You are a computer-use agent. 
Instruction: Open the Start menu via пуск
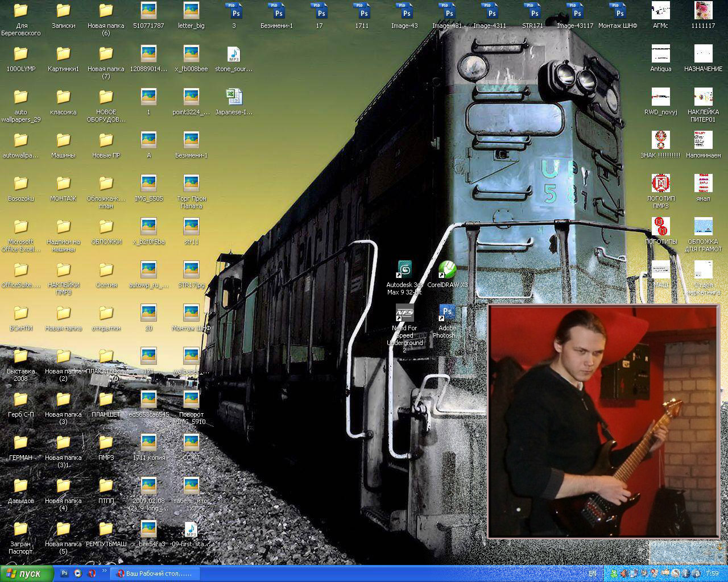23,573
